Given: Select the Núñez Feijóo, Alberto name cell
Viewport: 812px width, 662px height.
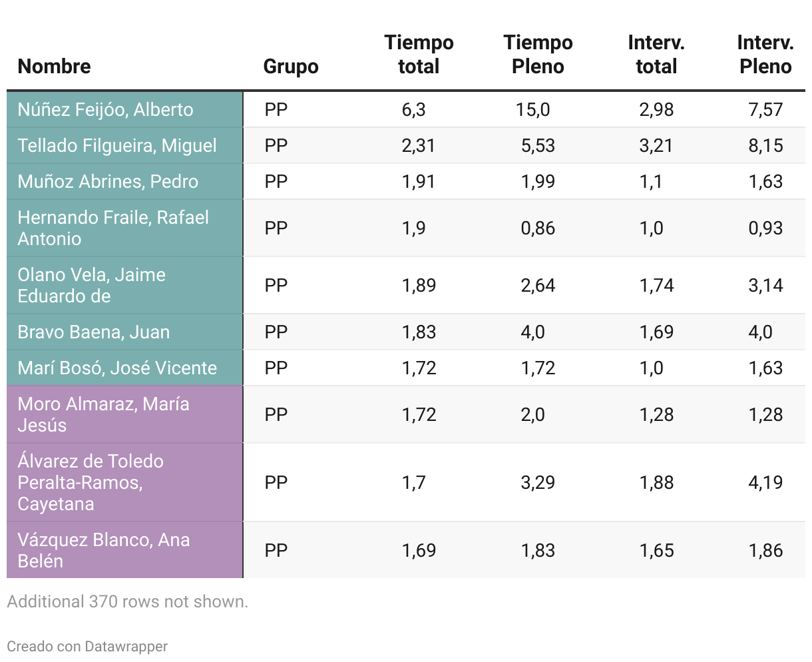Looking at the screenshot, I should pyautogui.click(x=106, y=110).
